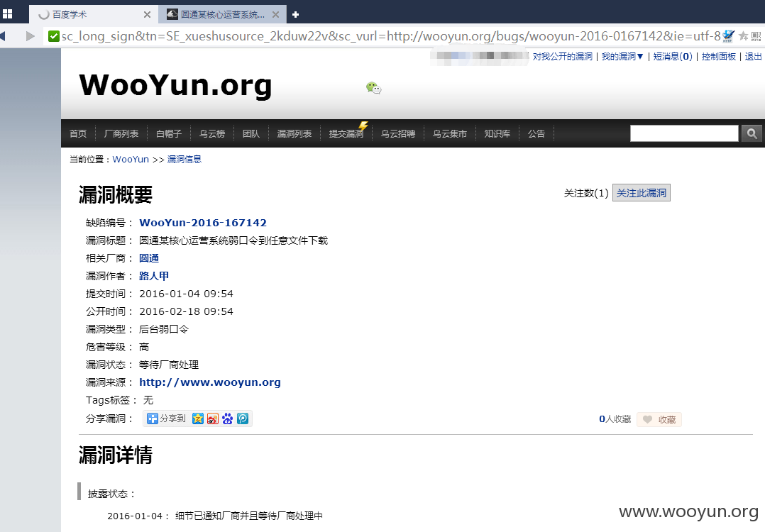
Task: Focus the browser address bar URL
Action: pyautogui.click(x=391, y=36)
